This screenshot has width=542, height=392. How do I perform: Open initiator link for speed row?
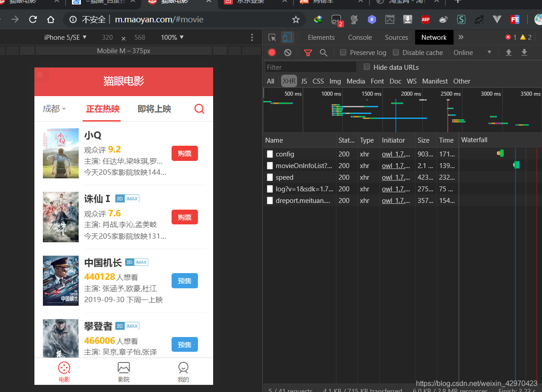tap(396, 177)
